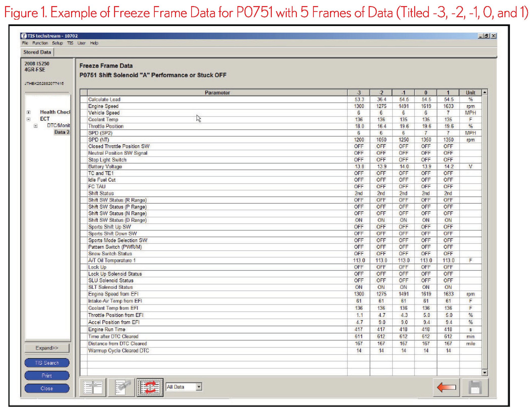The image size is (532, 412).
Task: Click the Expand>> button
Action: coord(47,348)
